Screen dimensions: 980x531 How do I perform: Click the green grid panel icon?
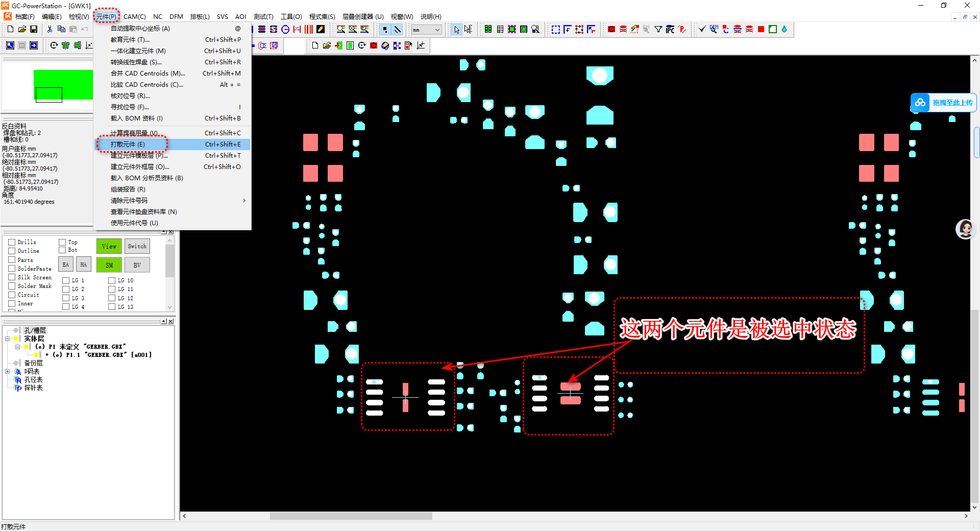(488, 29)
